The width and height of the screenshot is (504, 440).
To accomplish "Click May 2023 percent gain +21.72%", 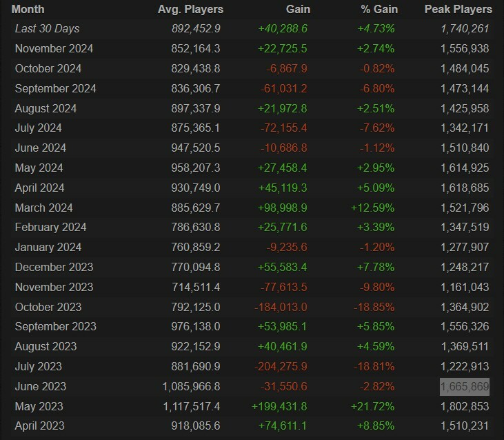I will [372, 407].
